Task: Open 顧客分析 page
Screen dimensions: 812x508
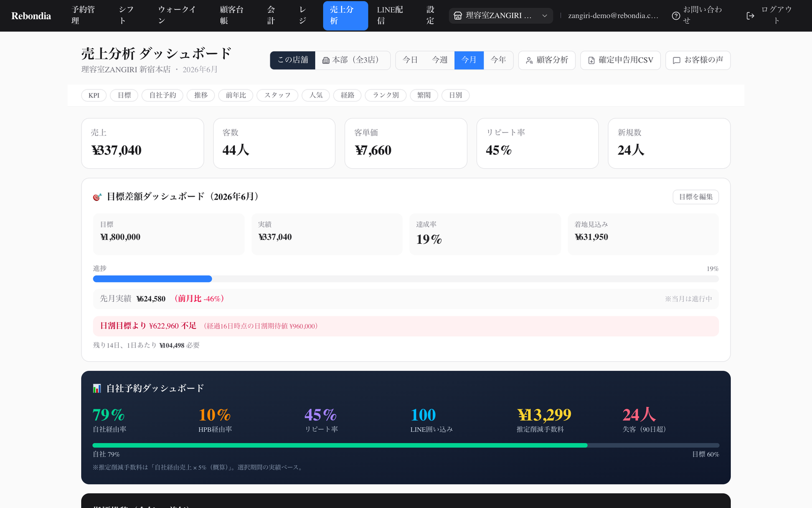Action: pyautogui.click(x=547, y=60)
